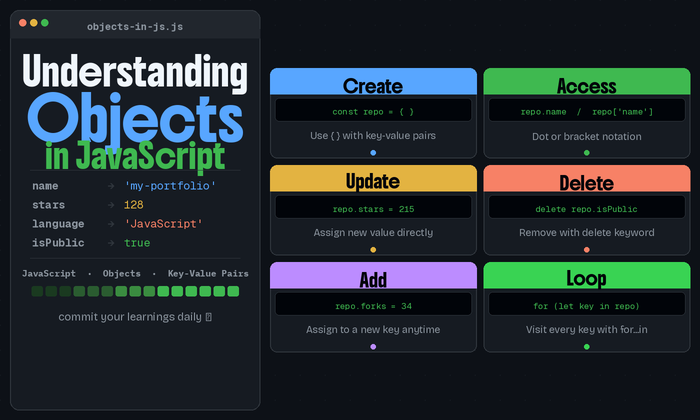The height and width of the screenshot is (420, 700).
Task: Click the icon after 'learnings daily'
Action: click(208, 317)
